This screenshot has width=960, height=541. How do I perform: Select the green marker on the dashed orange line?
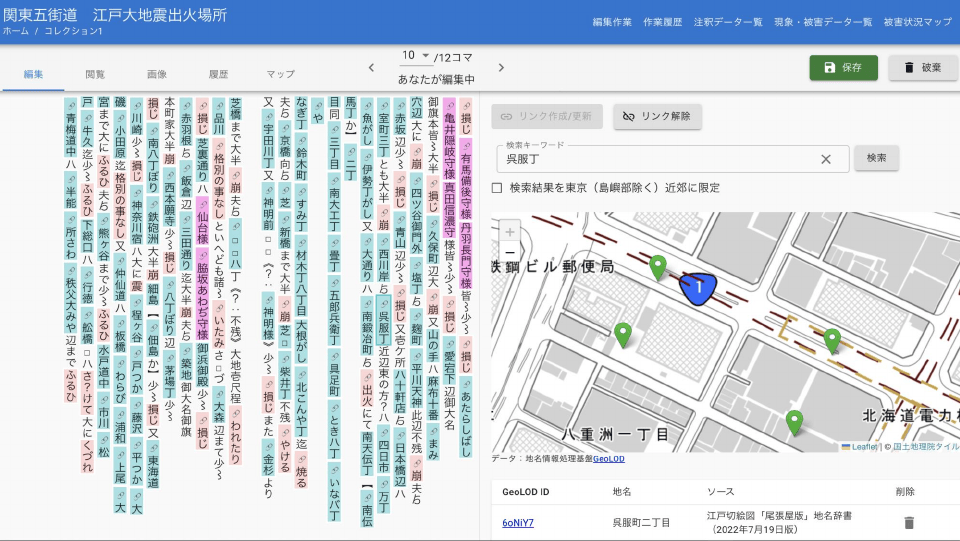[832, 340]
